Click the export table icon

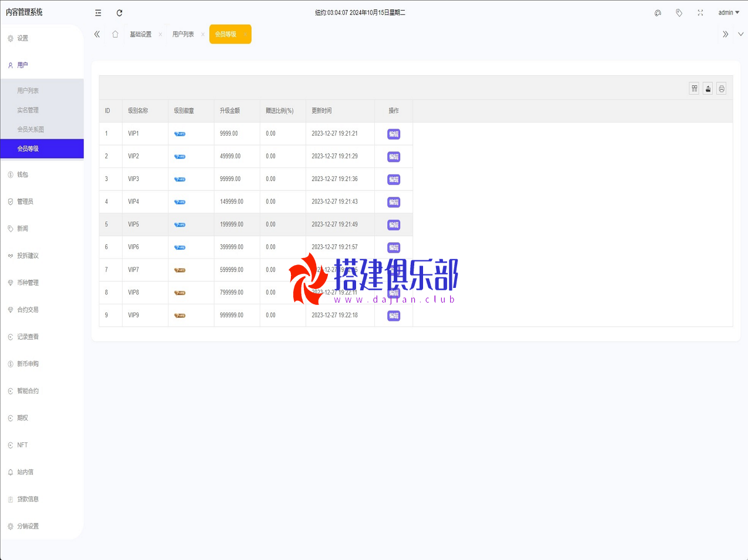point(708,88)
